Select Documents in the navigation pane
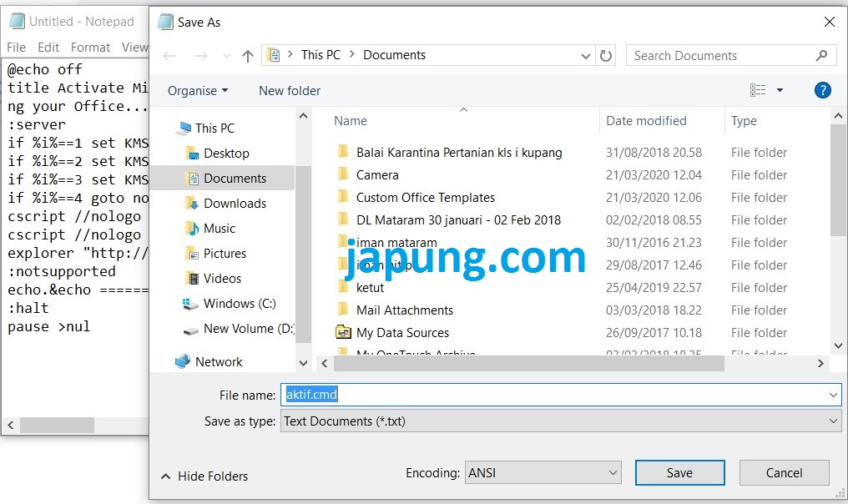Screen dimensions: 848x504 tap(235, 179)
